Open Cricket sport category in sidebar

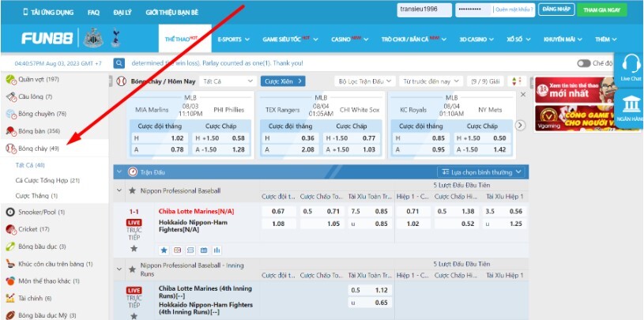point(32,229)
